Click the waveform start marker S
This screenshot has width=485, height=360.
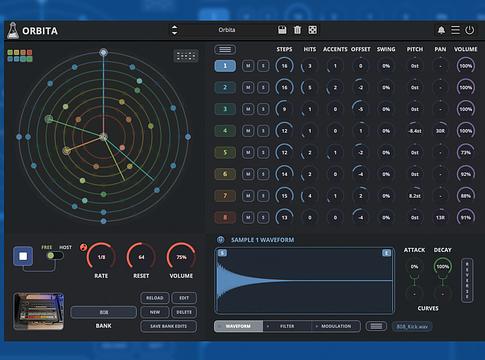[222, 253]
